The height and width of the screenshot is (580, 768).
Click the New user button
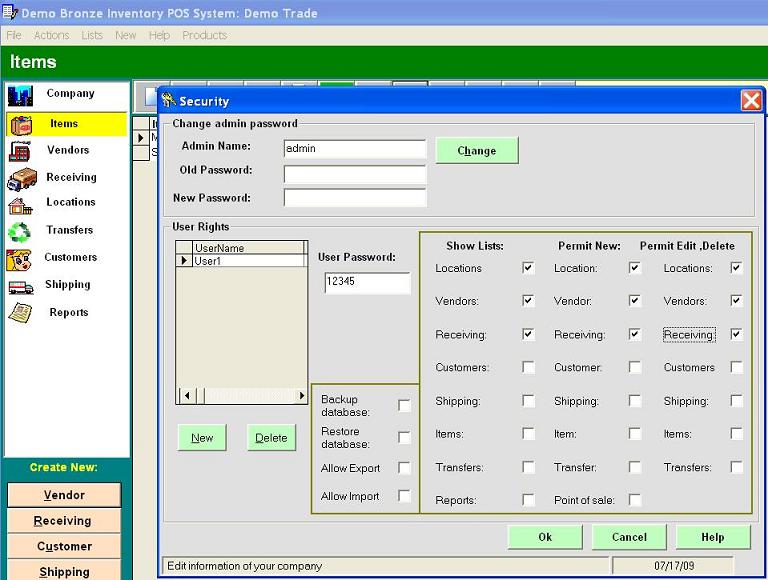(202, 437)
